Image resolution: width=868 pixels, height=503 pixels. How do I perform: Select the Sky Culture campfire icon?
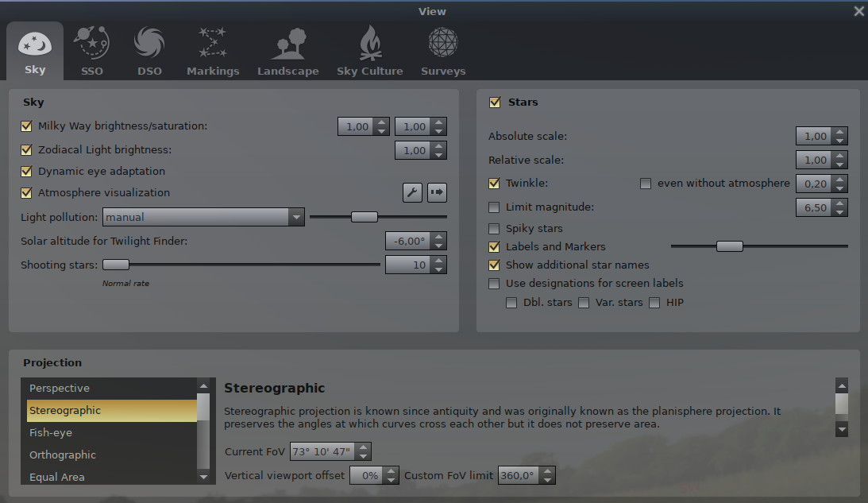[369, 43]
